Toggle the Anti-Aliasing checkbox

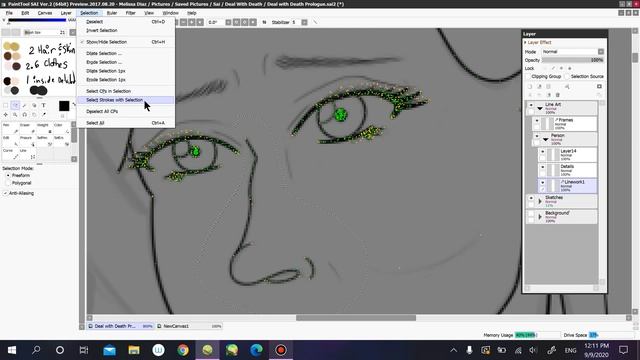click(x=6, y=193)
